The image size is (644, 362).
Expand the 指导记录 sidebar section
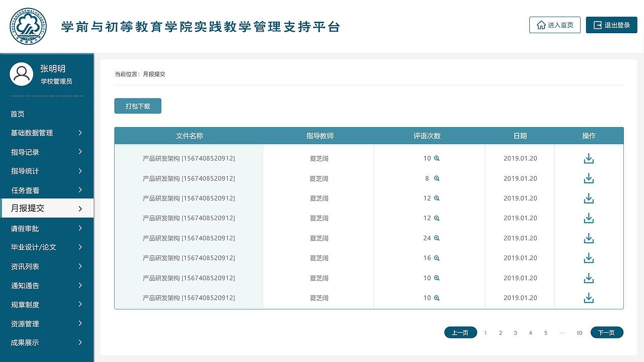pos(80,152)
